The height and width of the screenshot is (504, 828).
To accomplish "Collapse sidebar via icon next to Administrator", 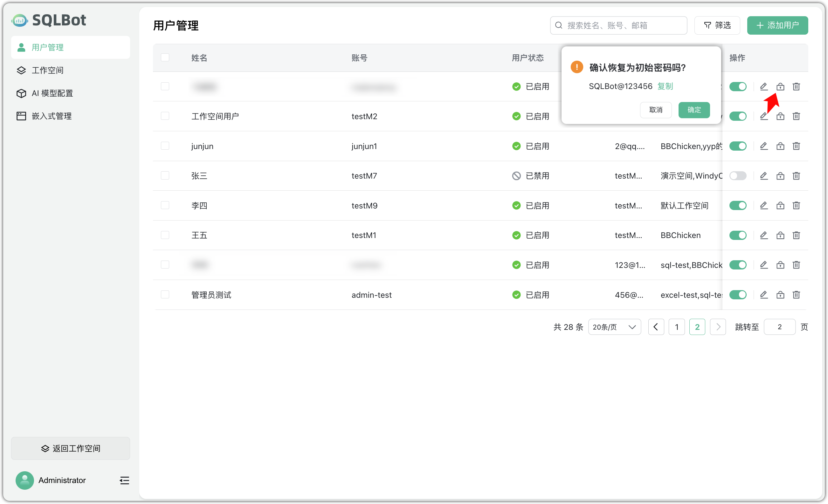I will [124, 480].
